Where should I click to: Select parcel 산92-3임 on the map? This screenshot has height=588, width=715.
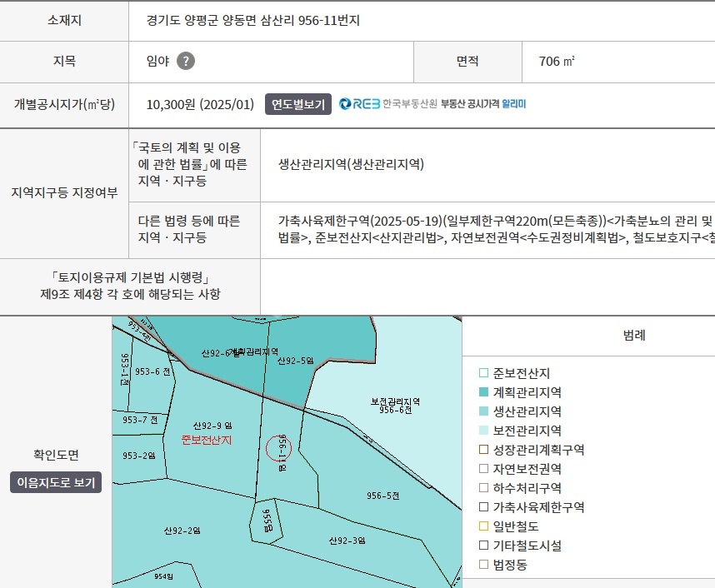347,541
